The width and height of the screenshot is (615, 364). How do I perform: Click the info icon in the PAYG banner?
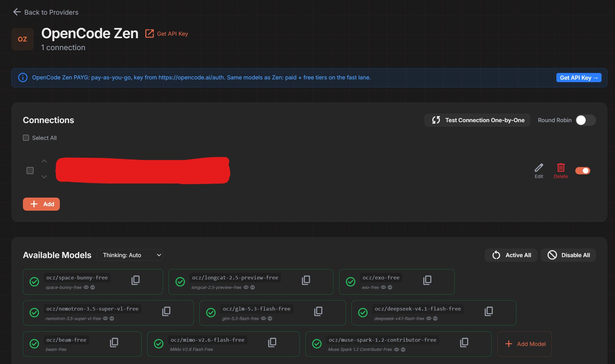[x=23, y=78]
